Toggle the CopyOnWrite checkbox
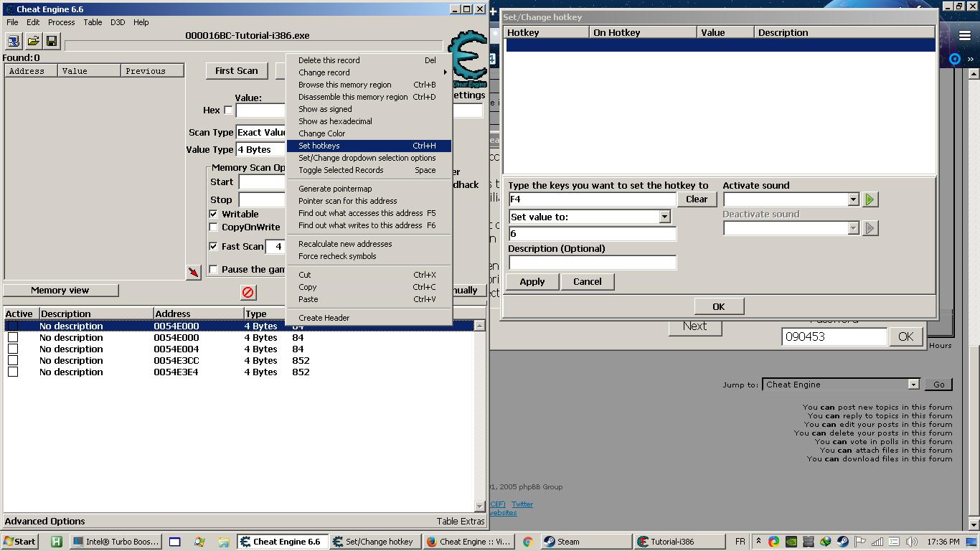 [x=213, y=227]
